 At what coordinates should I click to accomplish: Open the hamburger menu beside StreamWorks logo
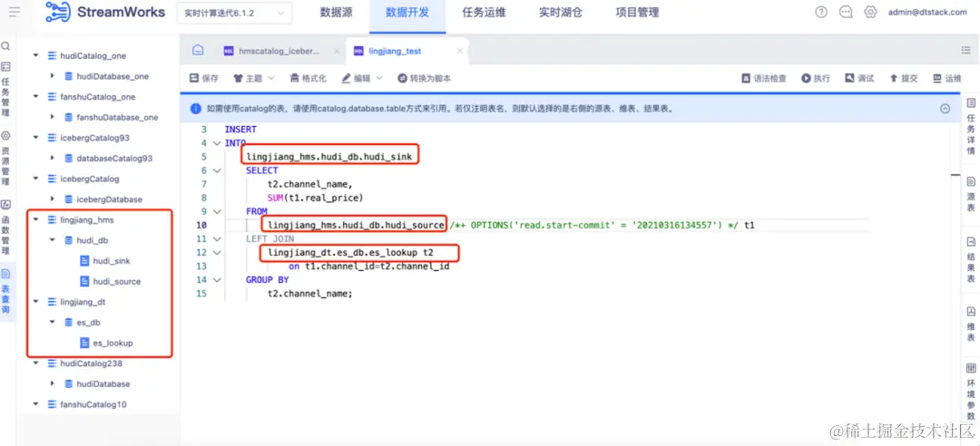click(15, 12)
